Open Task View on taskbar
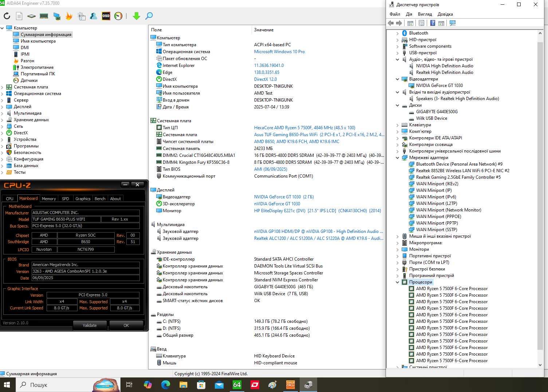Image resolution: width=548 pixels, height=392 pixels. point(129,385)
